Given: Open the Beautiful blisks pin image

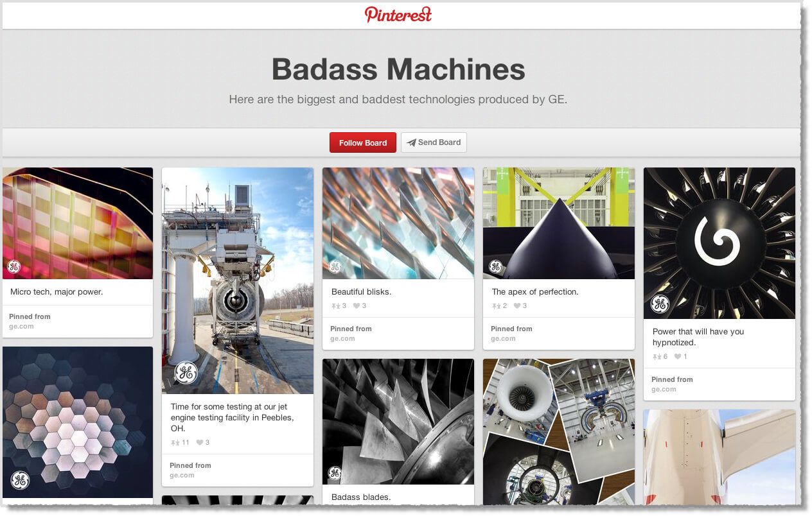Looking at the screenshot, I should tap(398, 223).
